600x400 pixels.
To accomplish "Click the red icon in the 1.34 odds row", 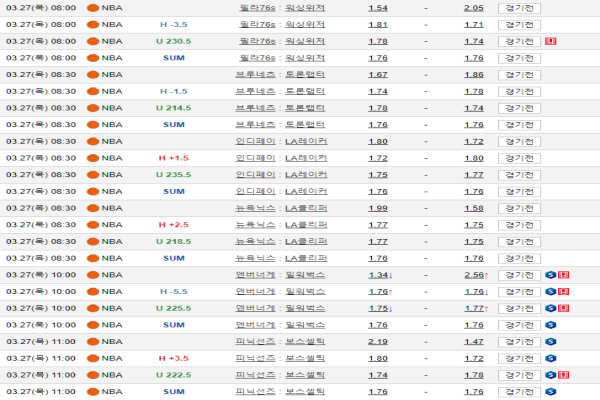I will 563,275.
